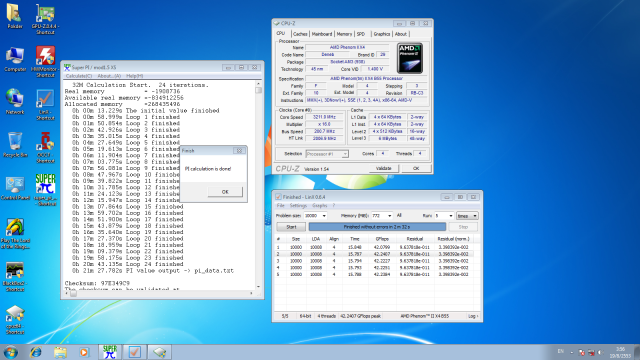Switch to the SPD tab in CPU-Z
This screenshot has height=360, width=640.
click(x=361, y=34)
